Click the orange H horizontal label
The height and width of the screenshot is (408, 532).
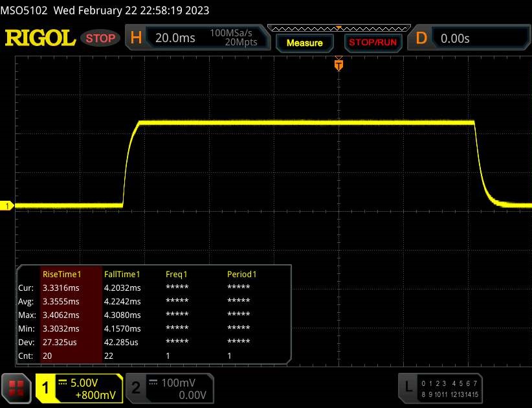pos(136,38)
